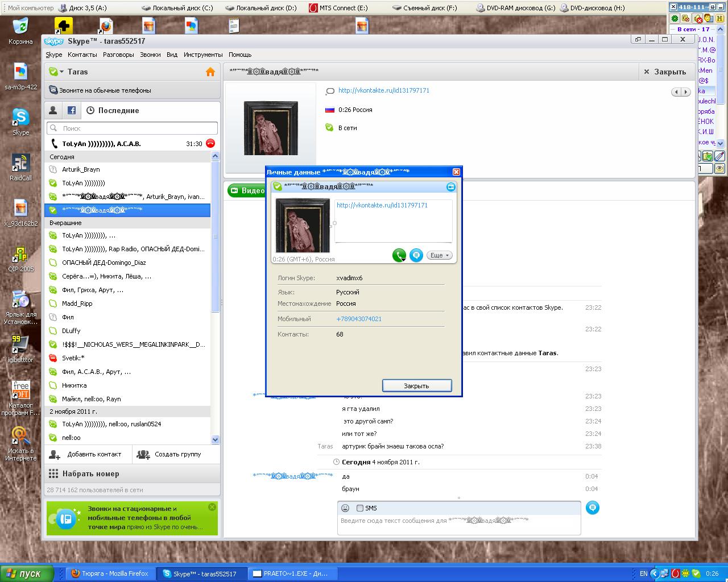Open the x_93d162b2 desktop file
This screenshot has width=728, height=582.
20,213
